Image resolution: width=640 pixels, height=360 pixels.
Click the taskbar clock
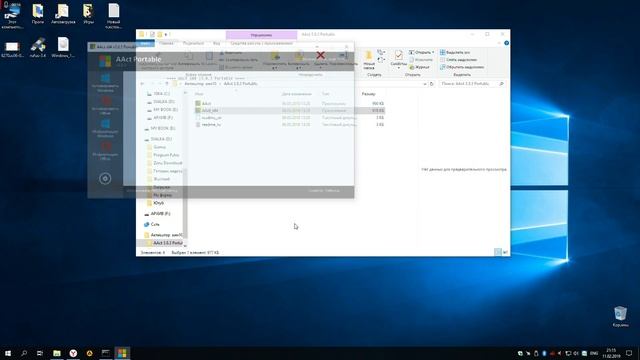tap(611, 353)
